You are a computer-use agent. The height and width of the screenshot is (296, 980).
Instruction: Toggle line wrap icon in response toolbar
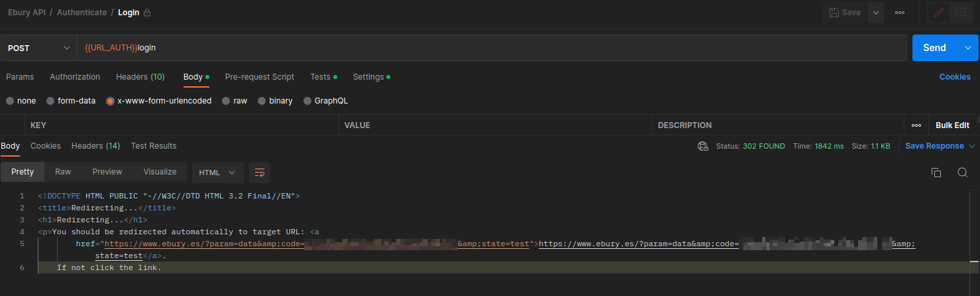(x=260, y=173)
